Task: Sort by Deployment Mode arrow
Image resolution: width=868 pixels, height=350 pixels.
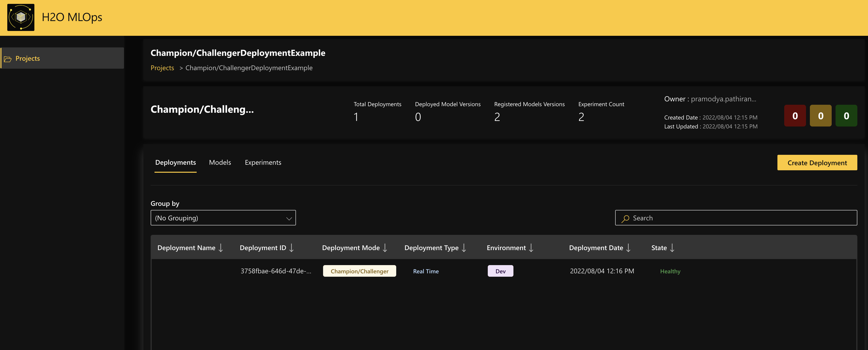Action: coord(385,248)
